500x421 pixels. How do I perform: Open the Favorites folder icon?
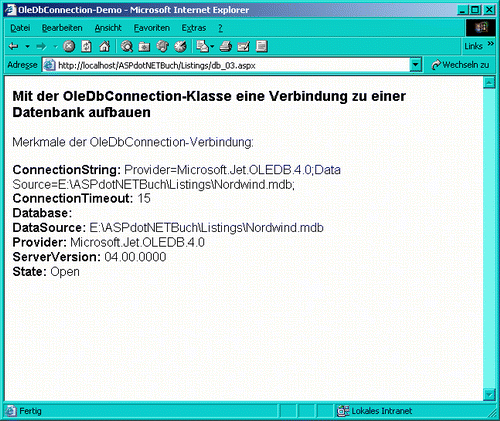point(144,47)
